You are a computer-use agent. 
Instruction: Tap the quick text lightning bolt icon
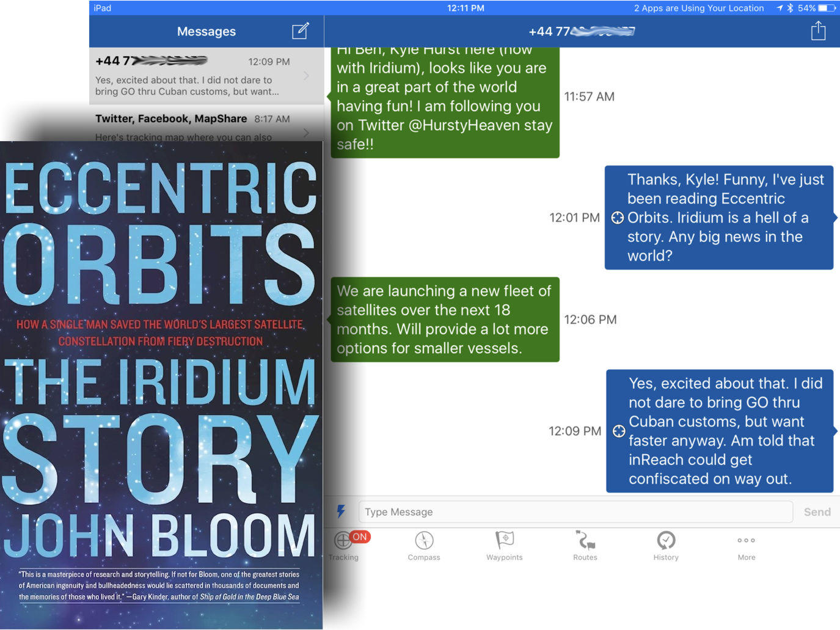pos(341,511)
